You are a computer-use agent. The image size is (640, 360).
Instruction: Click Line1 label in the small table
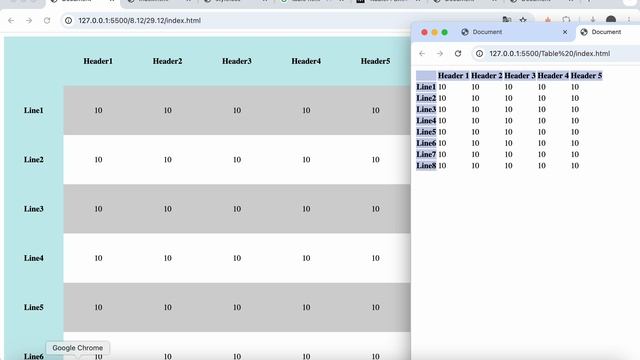click(426, 87)
